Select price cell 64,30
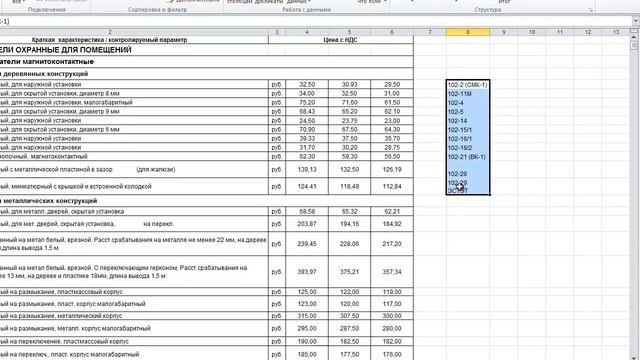The height and width of the screenshot is (360, 640). coord(392,129)
